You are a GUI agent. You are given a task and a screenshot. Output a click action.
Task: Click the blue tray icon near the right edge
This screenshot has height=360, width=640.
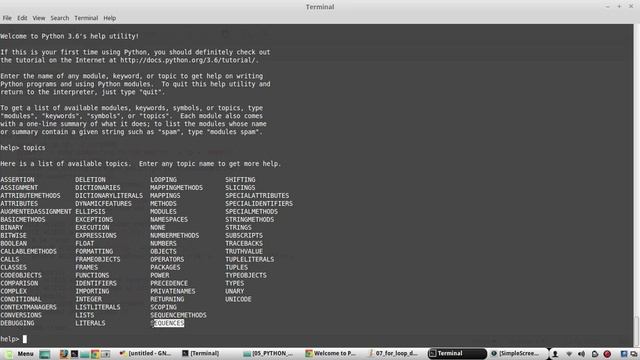pos(624,354)
